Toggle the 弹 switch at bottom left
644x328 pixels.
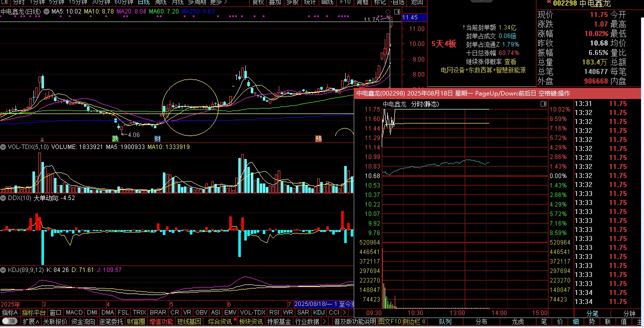click(x=9, y=321)
